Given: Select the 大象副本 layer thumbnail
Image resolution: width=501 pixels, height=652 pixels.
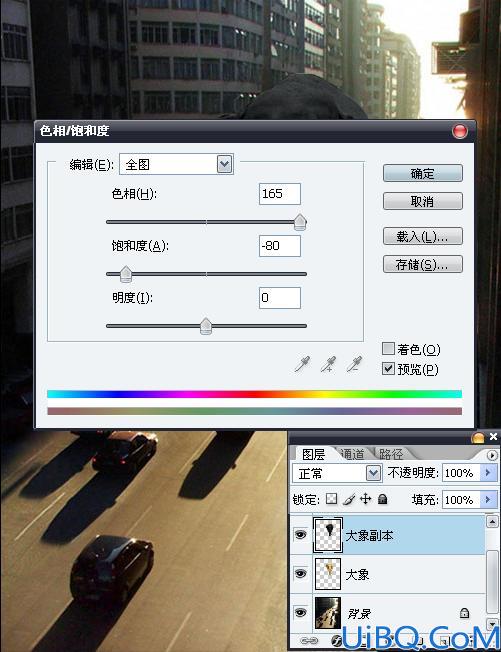Looking at the screenshot, I should 328,535.
